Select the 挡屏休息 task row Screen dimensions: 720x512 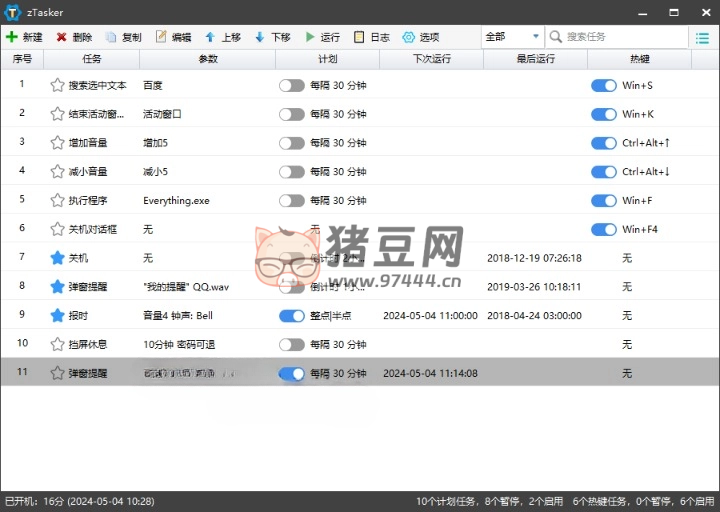tap(88, 345)
